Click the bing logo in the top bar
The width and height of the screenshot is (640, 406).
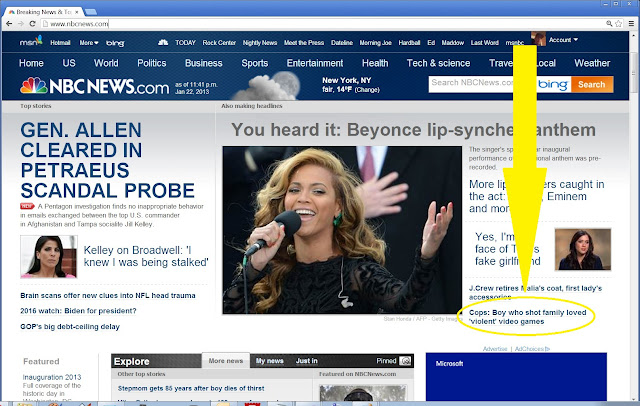(115, 43)
